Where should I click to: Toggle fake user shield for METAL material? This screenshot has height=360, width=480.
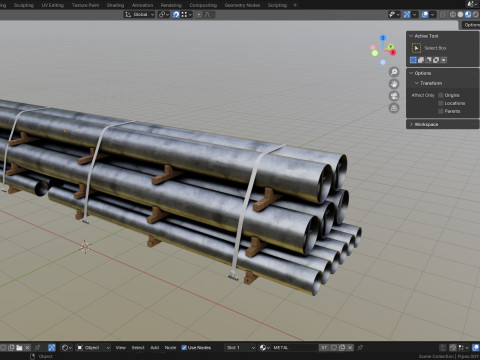tap(334, 348)
